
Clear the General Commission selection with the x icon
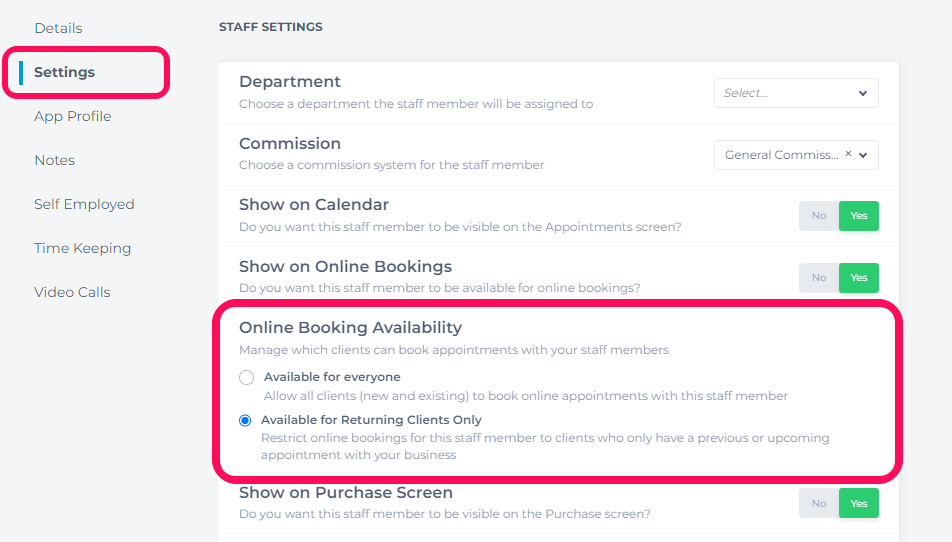tap(848, 154)
